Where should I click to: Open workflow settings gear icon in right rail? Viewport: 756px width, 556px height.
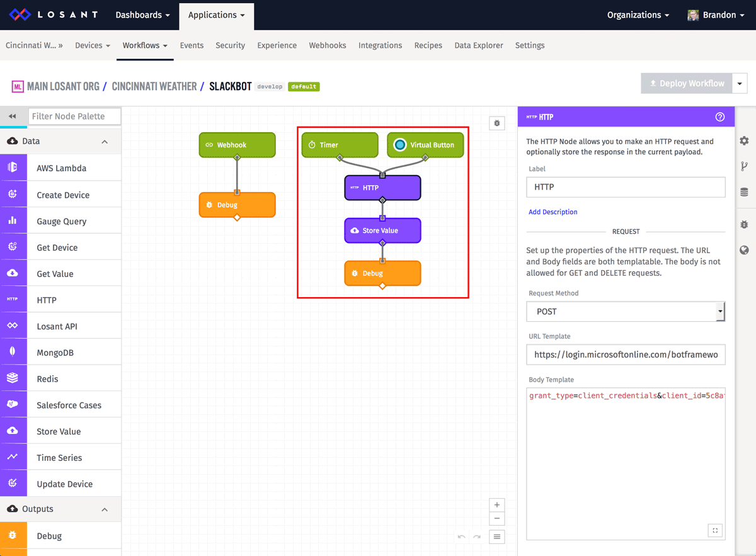tap(744, 141)
